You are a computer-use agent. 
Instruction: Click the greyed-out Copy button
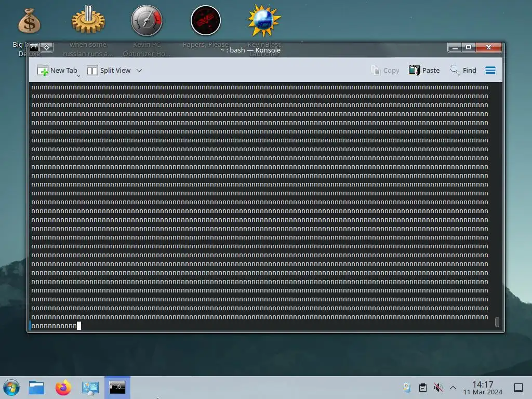tap(385, 70)
